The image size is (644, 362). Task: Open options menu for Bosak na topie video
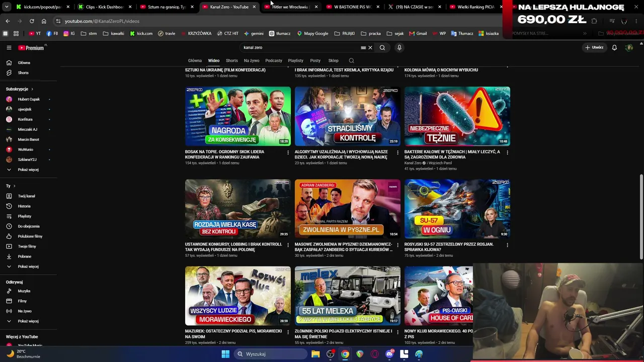(288, 152)
